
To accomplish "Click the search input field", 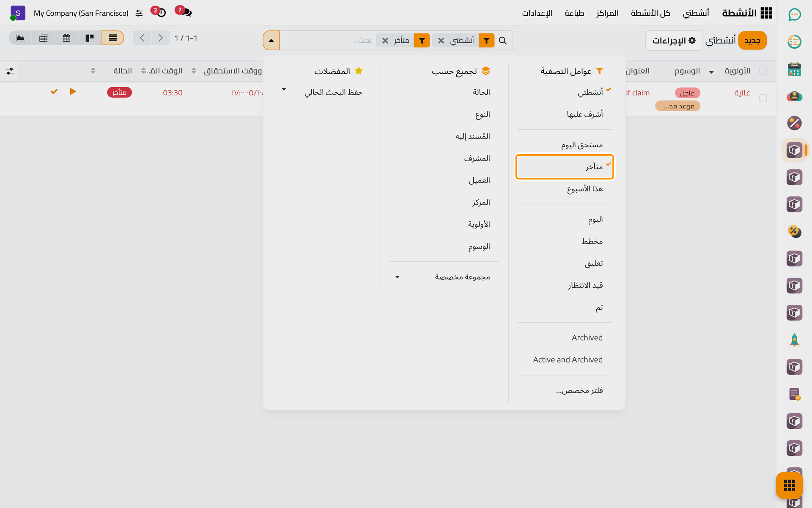I will 328,41.
